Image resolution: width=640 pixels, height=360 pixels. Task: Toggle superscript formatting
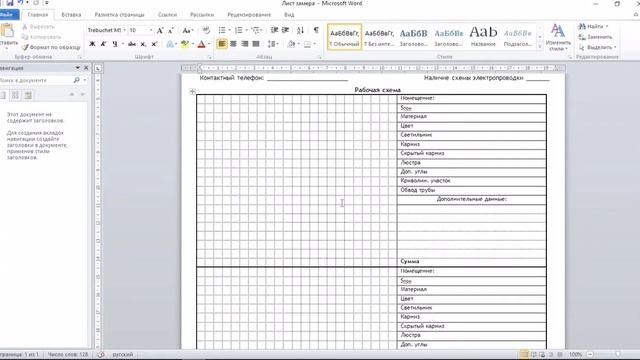[154, 44]
